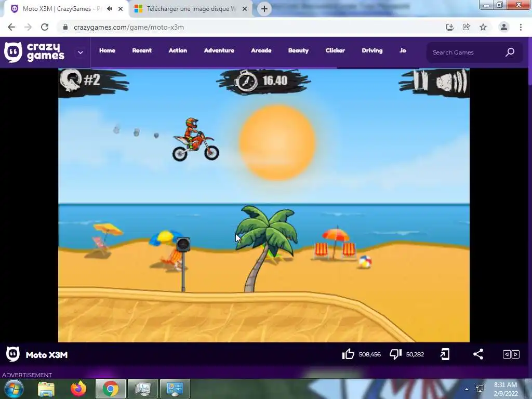The width and height of the screenshot is (532, 399).
Task: Go back in browser history
Action: 11,27
